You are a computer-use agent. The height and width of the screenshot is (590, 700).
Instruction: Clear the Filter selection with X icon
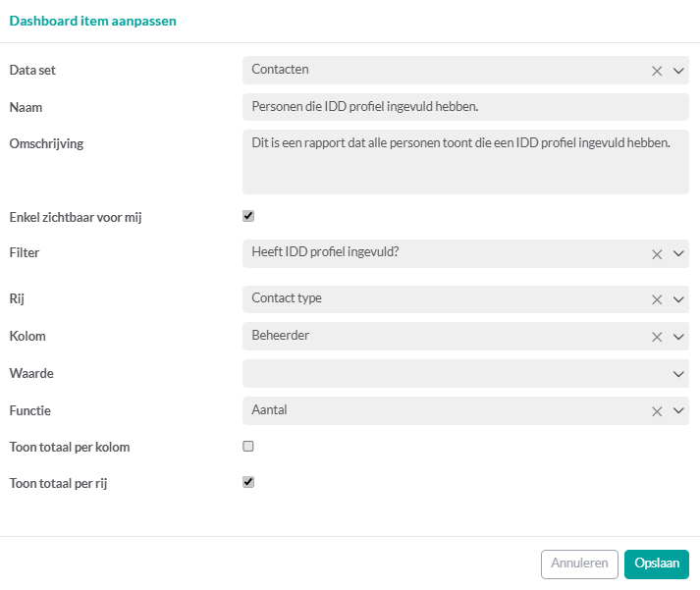coord(657,254)
